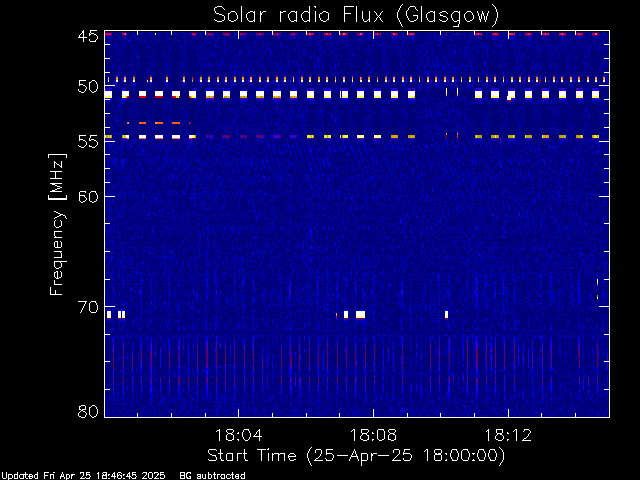
Task: Click the 70 MHz axis value
Action: click(88, 307)
